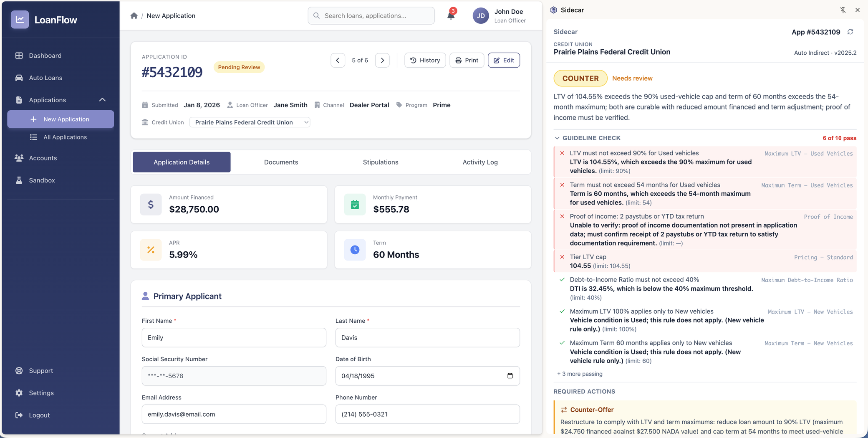Screen dimensions: 868x438
Task: Pin the Sidecar panel
Action: [x=843, y=10]
